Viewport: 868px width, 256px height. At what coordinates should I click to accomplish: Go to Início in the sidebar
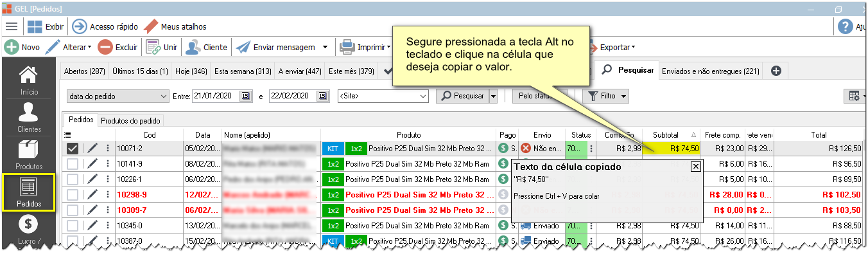coord(28,80)
